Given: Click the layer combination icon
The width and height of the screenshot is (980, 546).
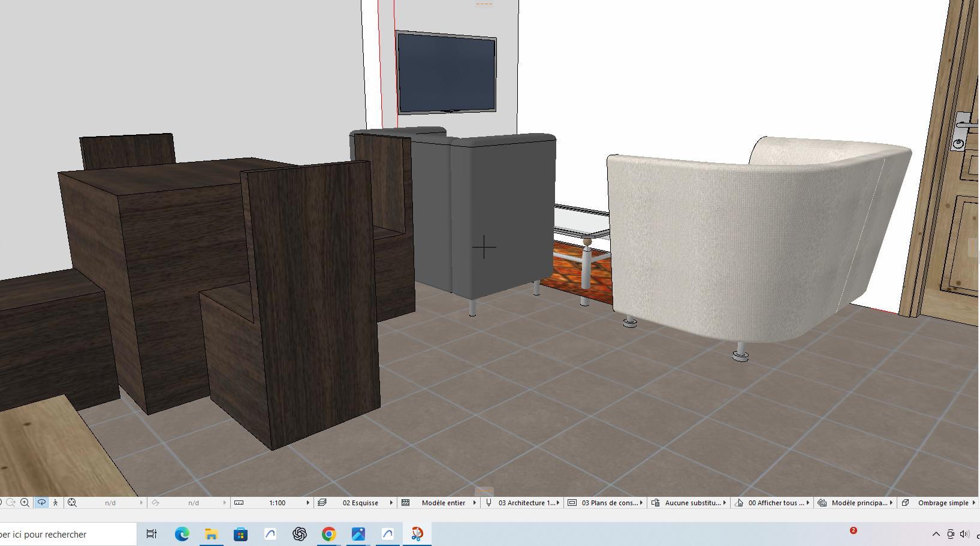Looking at the screenshot, I should pyautogui.click(x=322, y=503).
